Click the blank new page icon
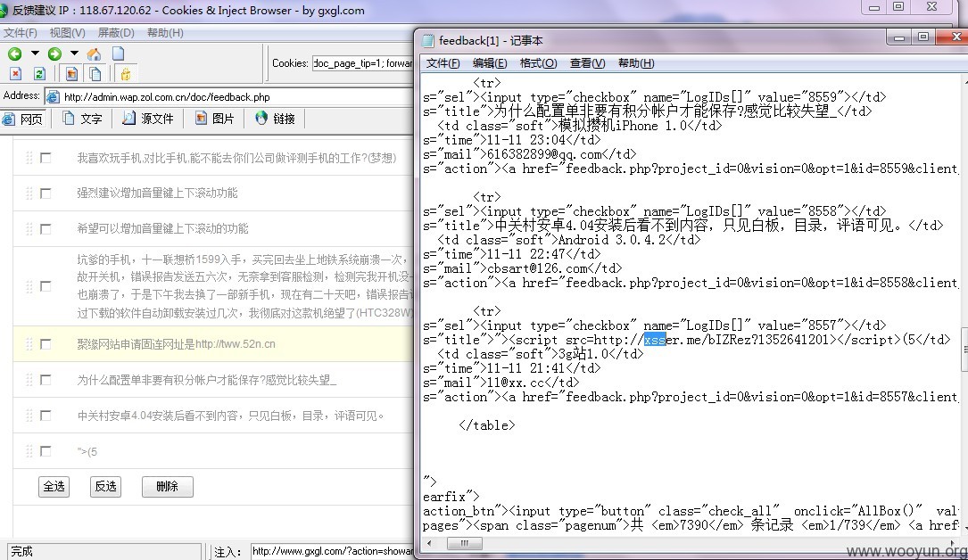 [119, 54]
